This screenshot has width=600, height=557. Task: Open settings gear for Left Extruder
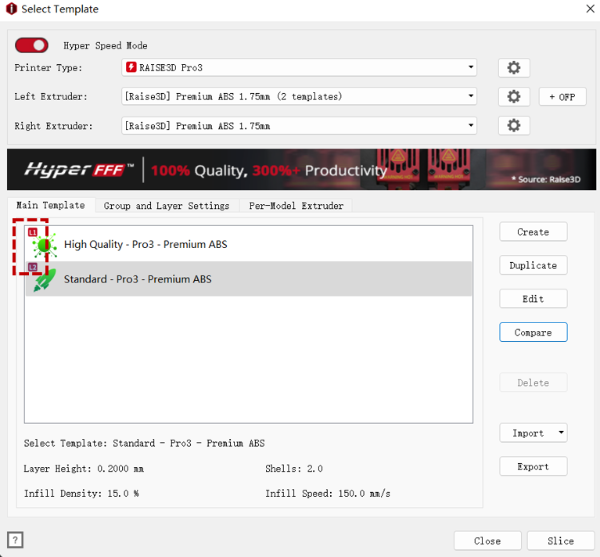[x=513, y=97]
